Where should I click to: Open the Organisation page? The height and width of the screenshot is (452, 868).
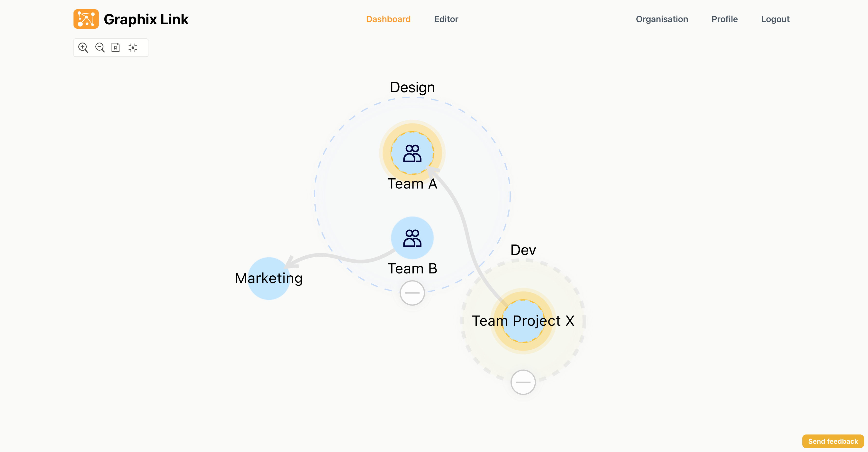click(662, 19)
